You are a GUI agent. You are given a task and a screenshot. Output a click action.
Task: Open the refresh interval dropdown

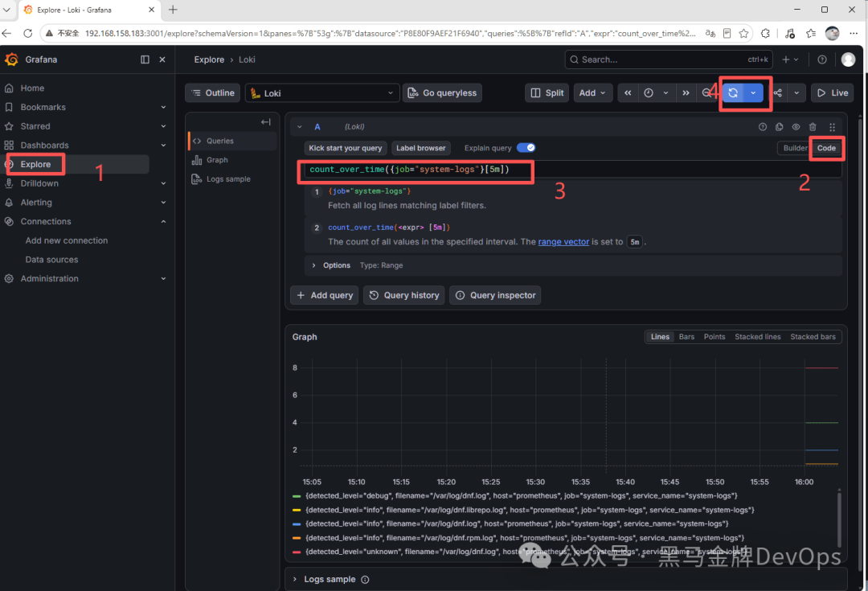pos(753,93)
